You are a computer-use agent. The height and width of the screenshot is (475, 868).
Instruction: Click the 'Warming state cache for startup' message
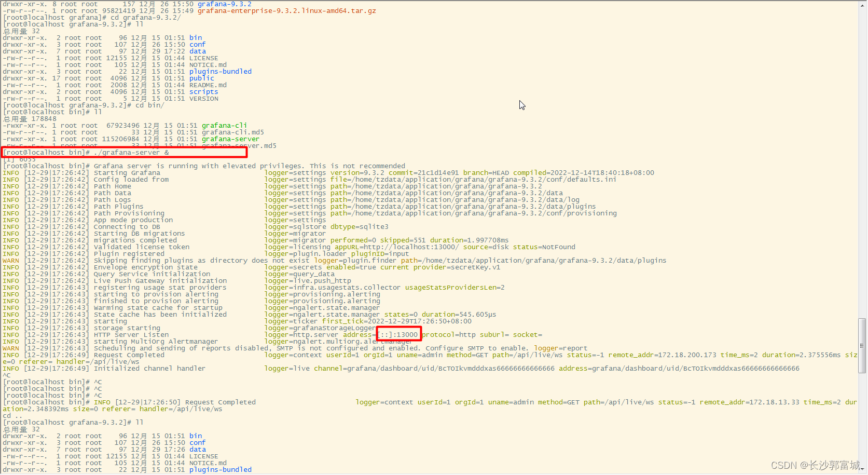point(158,308)
